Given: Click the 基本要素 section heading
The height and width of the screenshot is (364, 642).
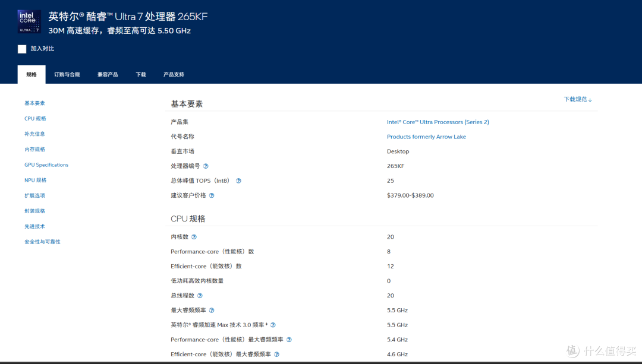Looking at the screenshot, I should click(187, 104).
